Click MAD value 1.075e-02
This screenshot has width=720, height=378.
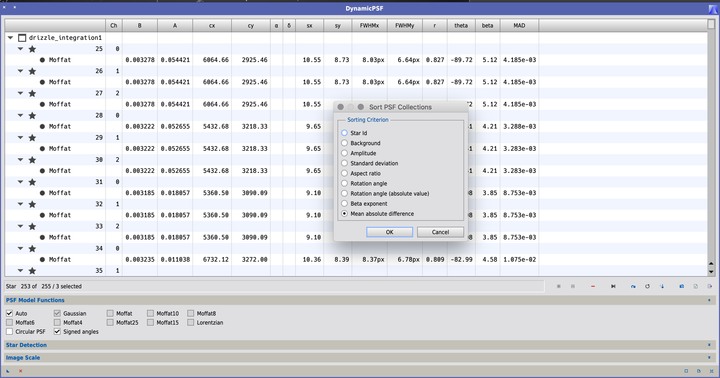tap(519, 260)
